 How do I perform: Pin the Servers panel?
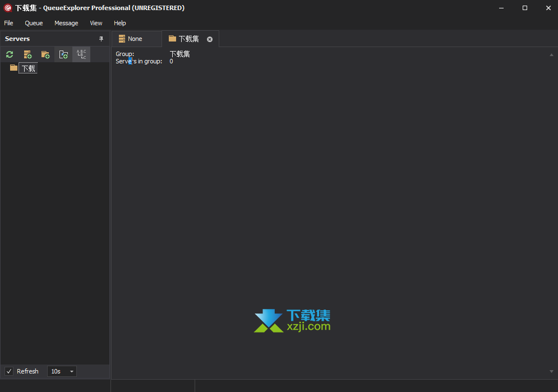pyautogui.click(x=101, y=39)
